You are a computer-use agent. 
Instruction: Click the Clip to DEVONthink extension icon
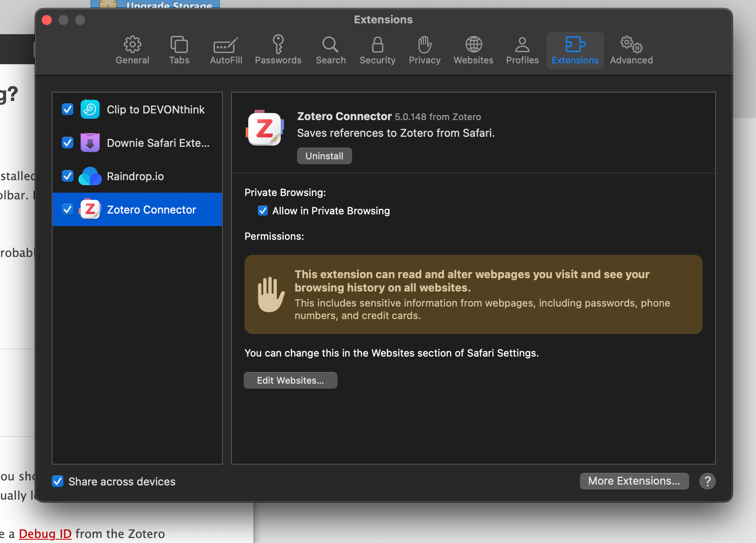point(90,109)
